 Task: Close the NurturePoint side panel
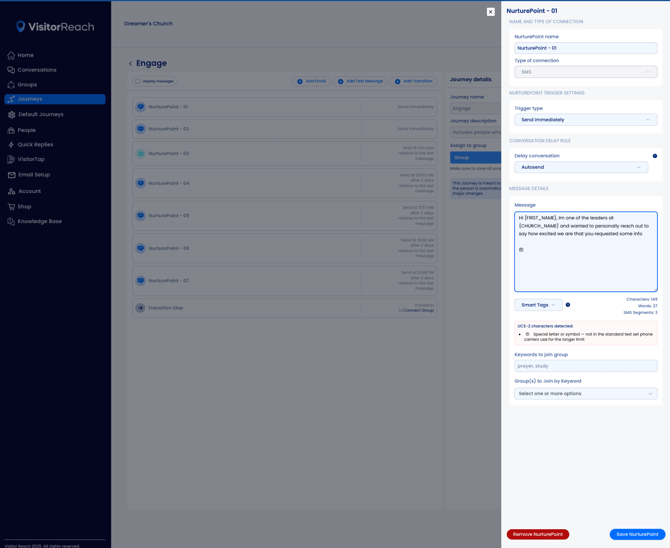(490, 12)
